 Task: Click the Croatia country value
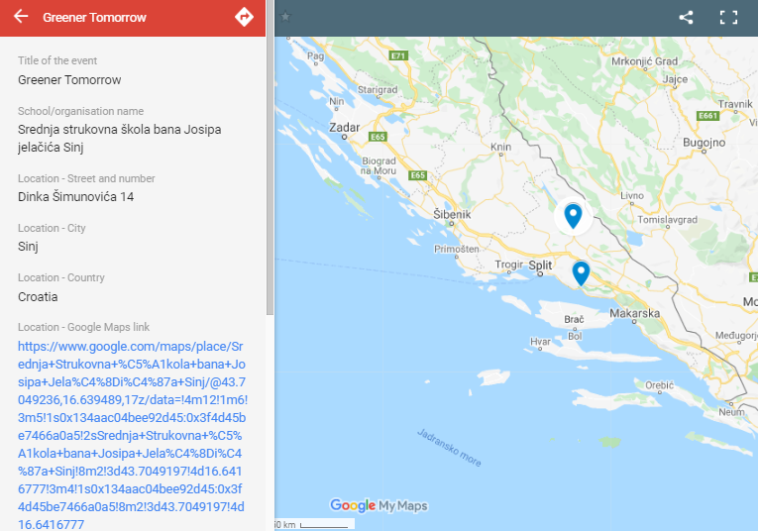point(38,296)
